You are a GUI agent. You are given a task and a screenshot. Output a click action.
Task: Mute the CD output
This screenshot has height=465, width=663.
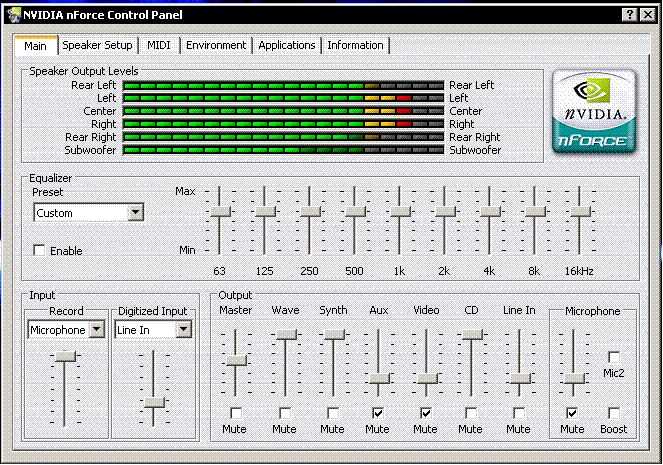pyautogui.click(x=471, y=413)
